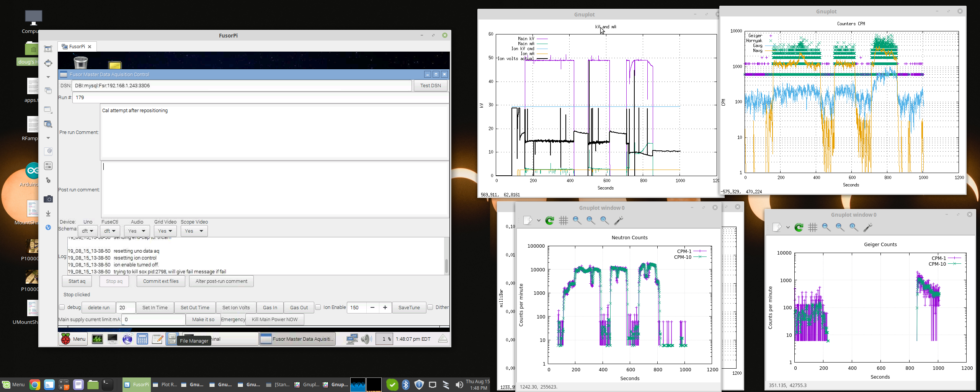Viewport: 980px width, 392px height.
Task: Increase ion volts with plus stepper
Action: pyautogui.click(x=385, y=308)
